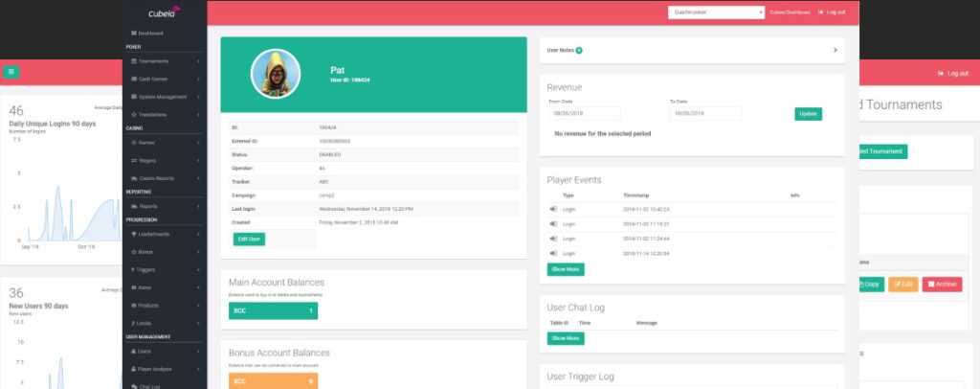Click the Edit User button
Screen dimensions: 980x389
tap(250, 239)
